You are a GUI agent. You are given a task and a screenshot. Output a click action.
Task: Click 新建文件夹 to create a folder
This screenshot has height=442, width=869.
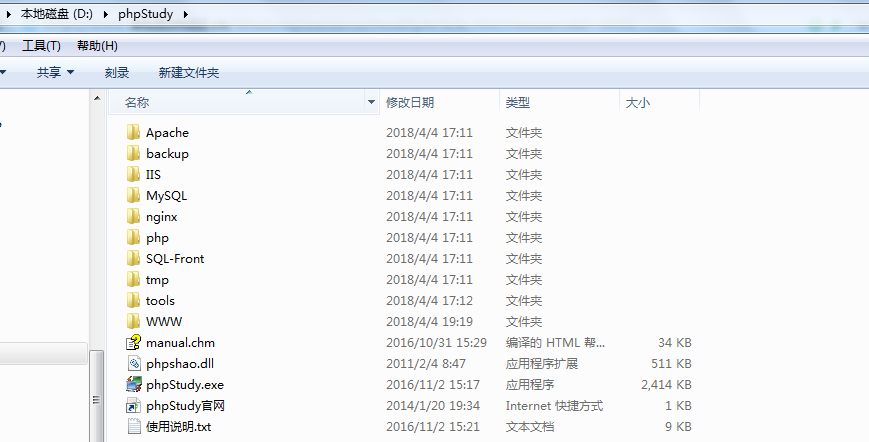click(x=189, y=73)
